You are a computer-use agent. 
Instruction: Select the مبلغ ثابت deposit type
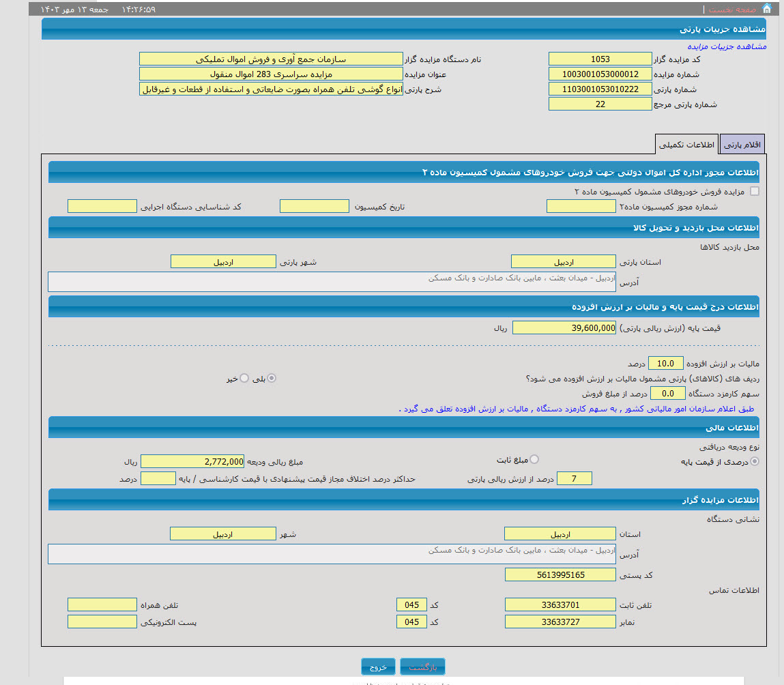point(534,460)
